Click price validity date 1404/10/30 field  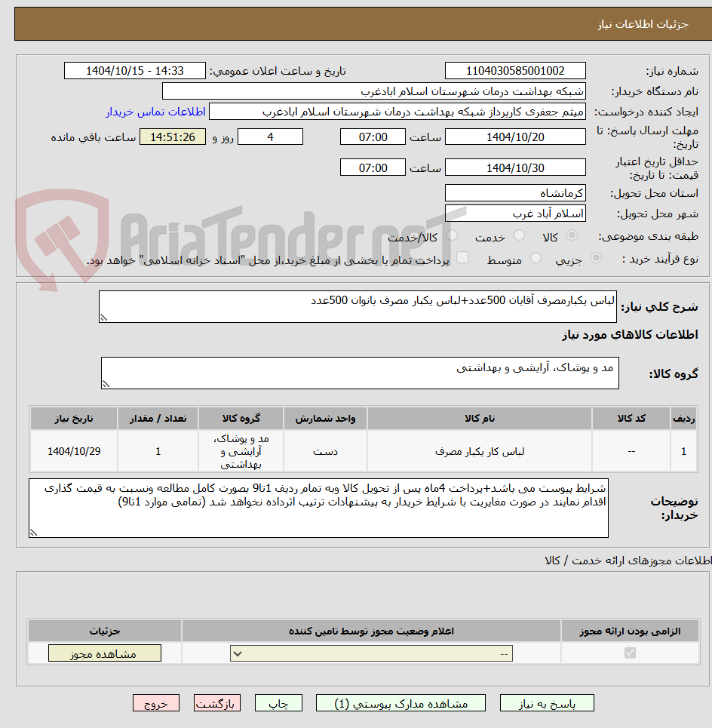pos(515,167)
